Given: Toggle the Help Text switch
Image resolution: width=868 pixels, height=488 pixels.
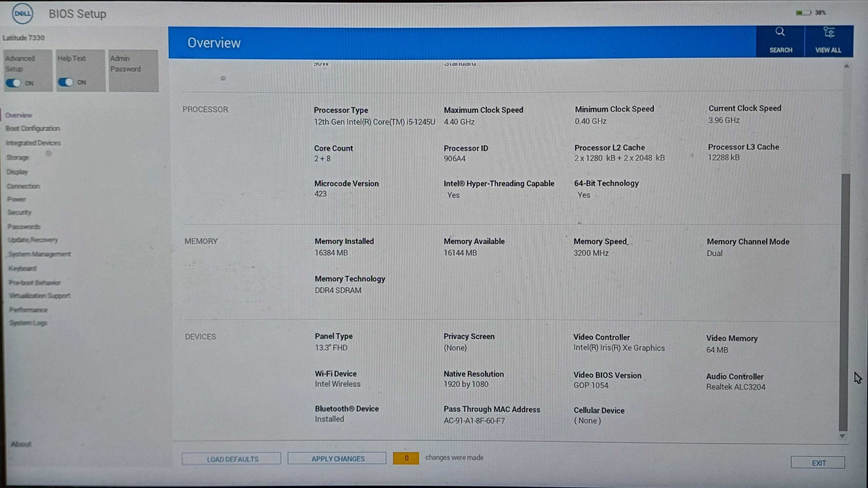Looking at the screenshot, I should [66, 82].
